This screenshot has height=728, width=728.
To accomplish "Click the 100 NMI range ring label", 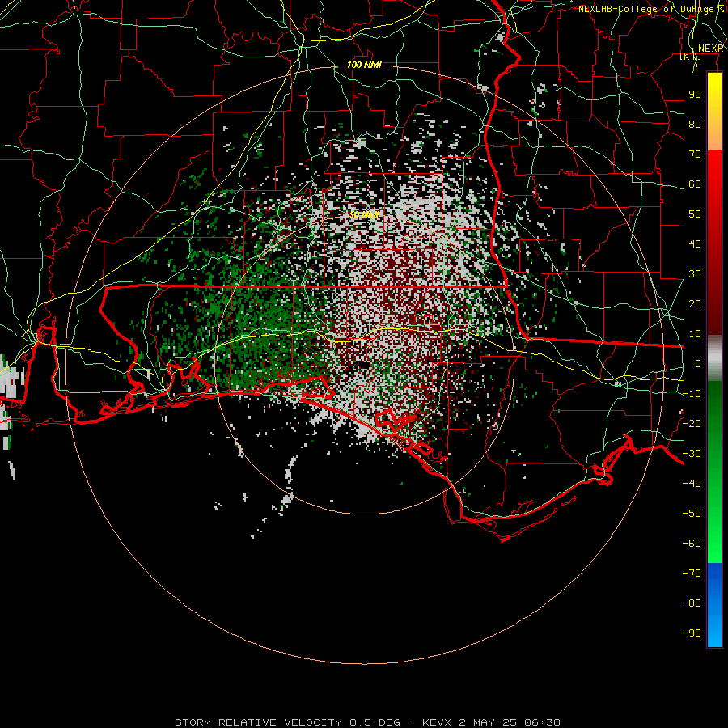I will click(x=364, y=65).
